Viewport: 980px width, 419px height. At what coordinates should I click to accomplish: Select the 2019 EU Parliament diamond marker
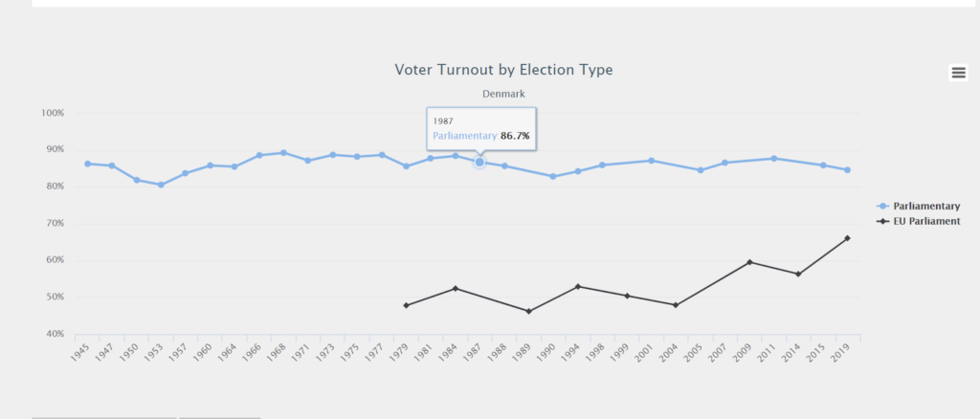click(847, 238)
